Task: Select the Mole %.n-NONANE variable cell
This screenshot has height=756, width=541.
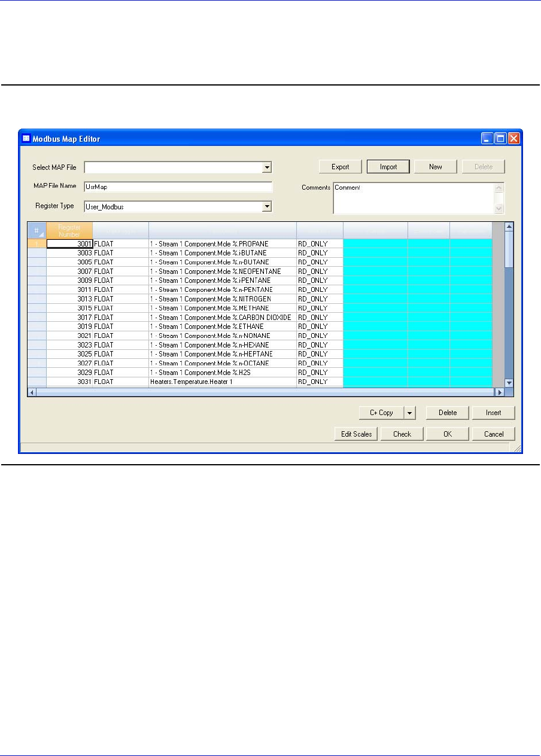Action: 223,336
